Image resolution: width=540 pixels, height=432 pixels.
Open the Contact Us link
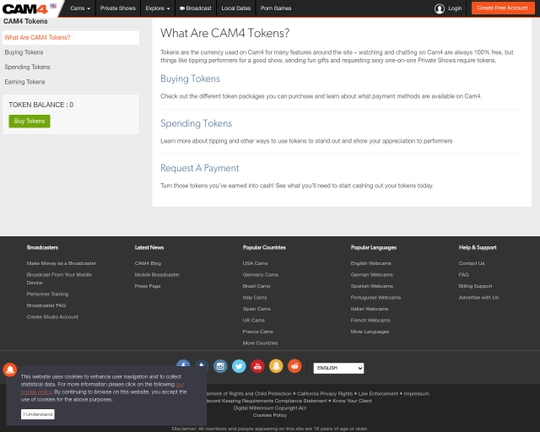(471, 263)
